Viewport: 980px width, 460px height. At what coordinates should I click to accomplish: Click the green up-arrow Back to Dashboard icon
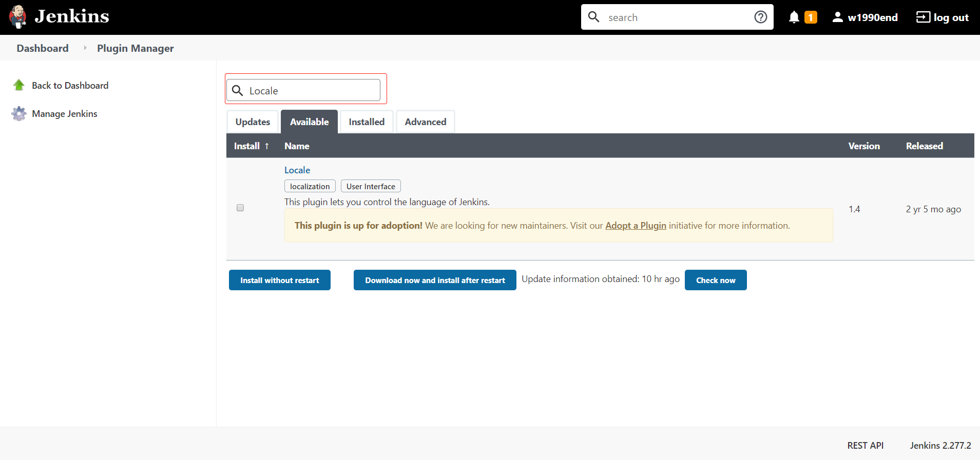(19, 85)
